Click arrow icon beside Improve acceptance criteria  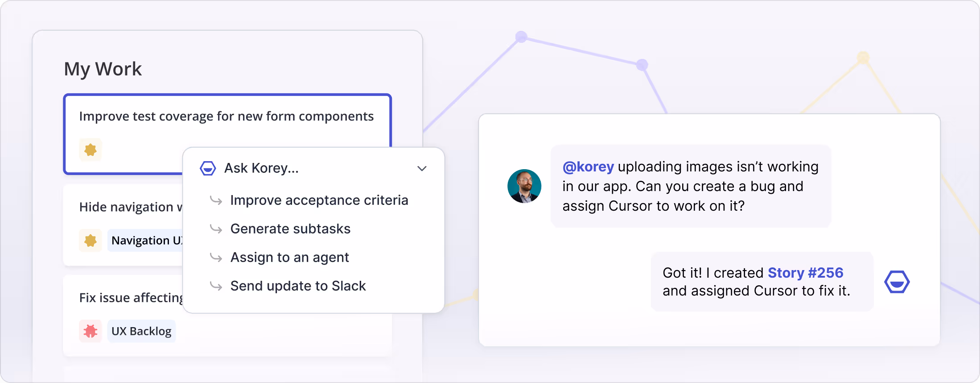click(x=216, y=200)
